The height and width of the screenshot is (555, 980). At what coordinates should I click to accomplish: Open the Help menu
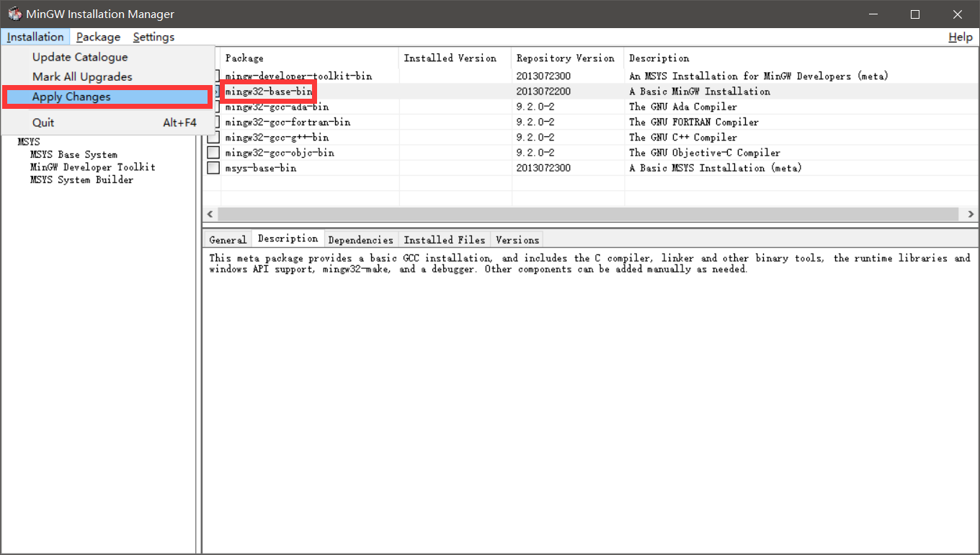coord(961,37)
